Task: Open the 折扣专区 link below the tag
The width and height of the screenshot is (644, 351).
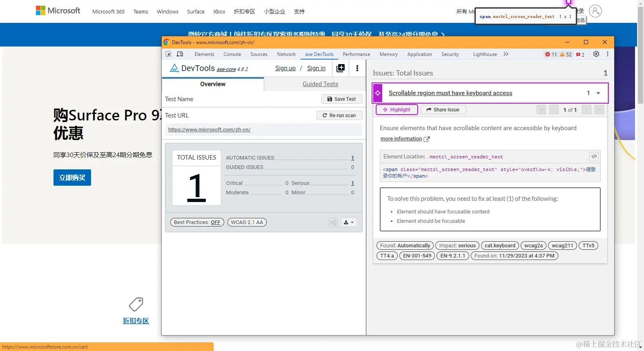Action: 136,321
